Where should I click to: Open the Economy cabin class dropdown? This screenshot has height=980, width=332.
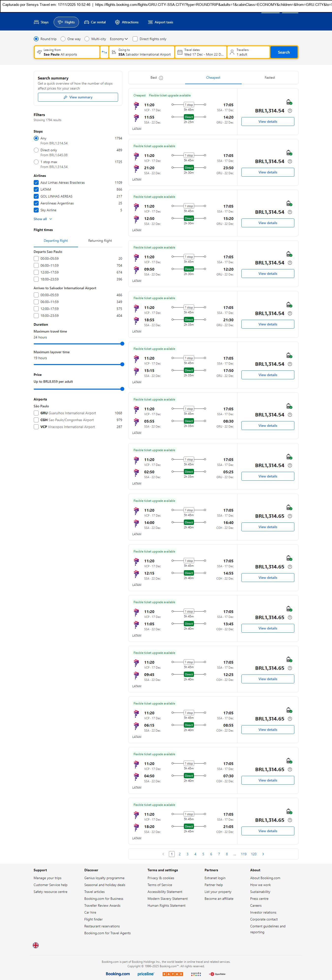[x=119, y=39]
